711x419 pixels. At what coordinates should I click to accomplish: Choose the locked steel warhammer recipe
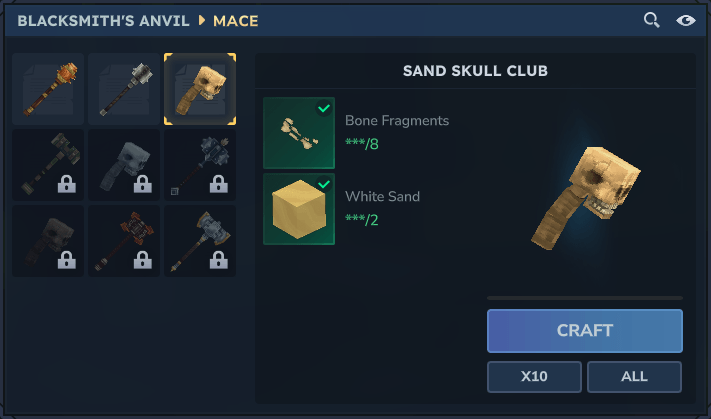tap(200, 241)
